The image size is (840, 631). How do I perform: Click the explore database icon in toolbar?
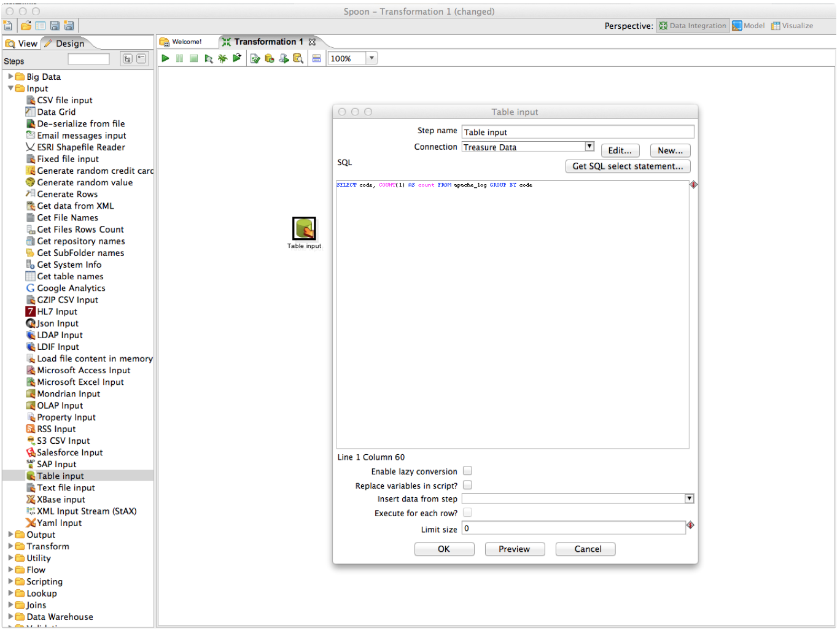coord(298,58)
